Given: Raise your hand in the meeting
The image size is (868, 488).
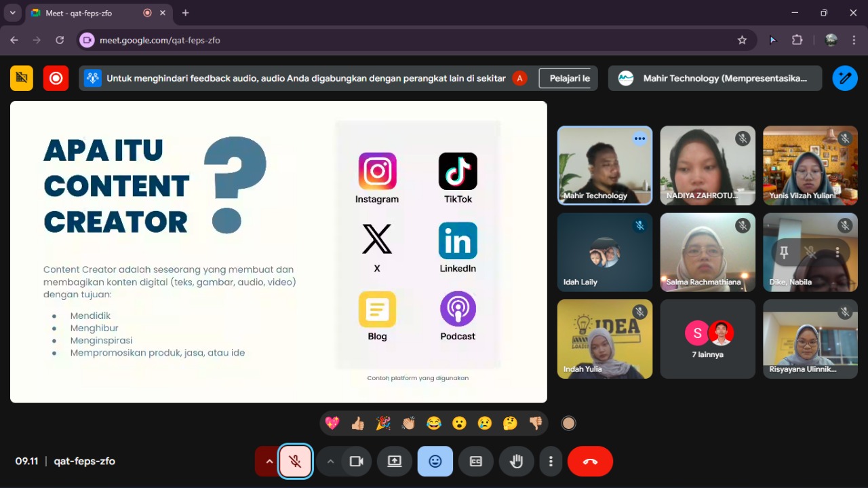Looking at the screenshot, I should point(517,462).
